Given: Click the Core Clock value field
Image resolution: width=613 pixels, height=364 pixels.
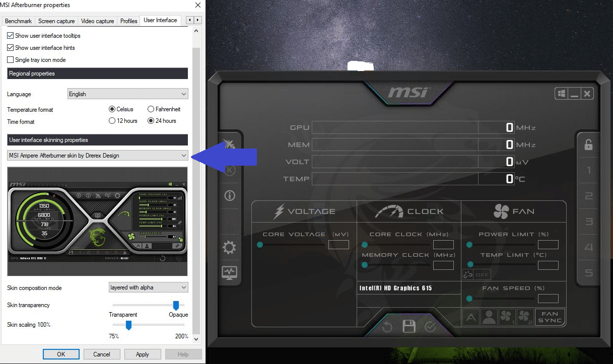Looking at the screenshot, I should point(443,245).
